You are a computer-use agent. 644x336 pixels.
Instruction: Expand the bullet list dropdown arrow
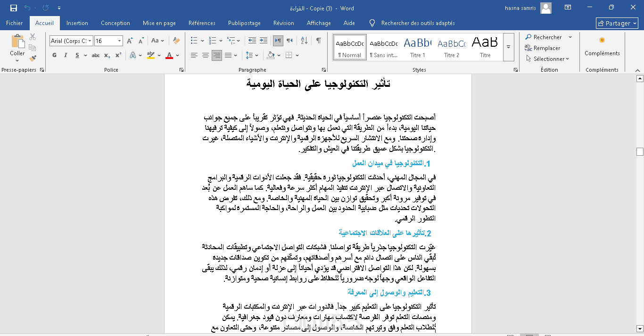202,41
